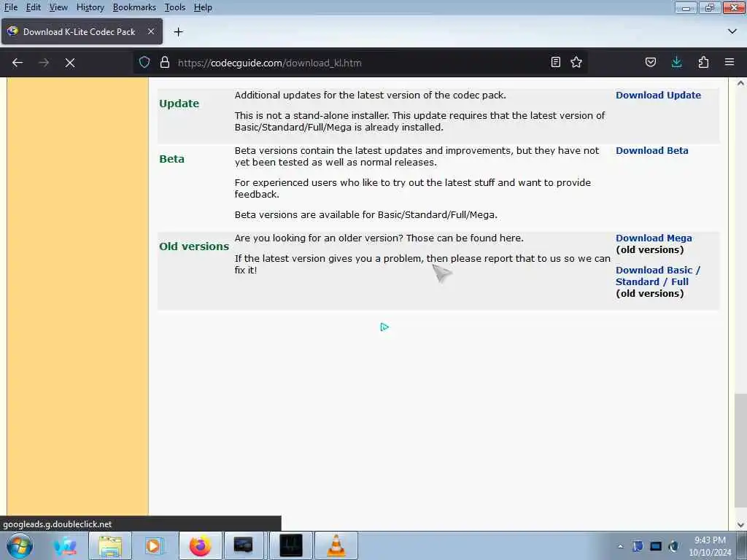This screenshot has width=747, height=560.
Task: Switch to Firefox in the taskbar
Action: coord(200,545)
